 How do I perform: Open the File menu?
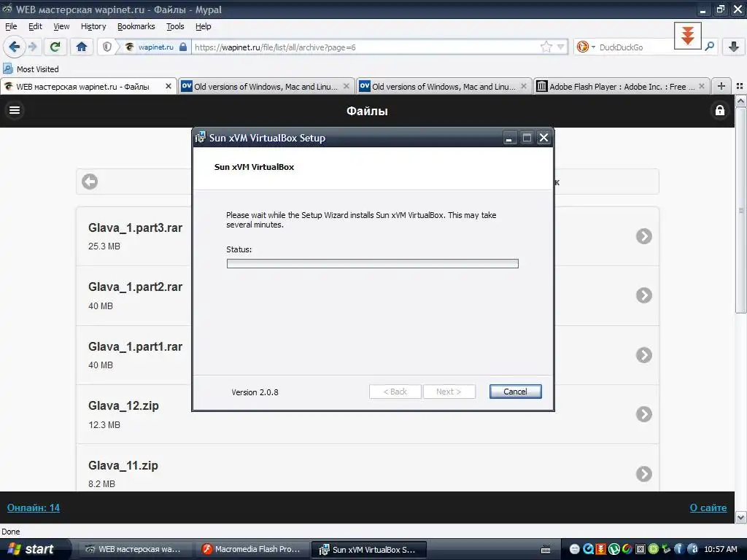point(11,26)
